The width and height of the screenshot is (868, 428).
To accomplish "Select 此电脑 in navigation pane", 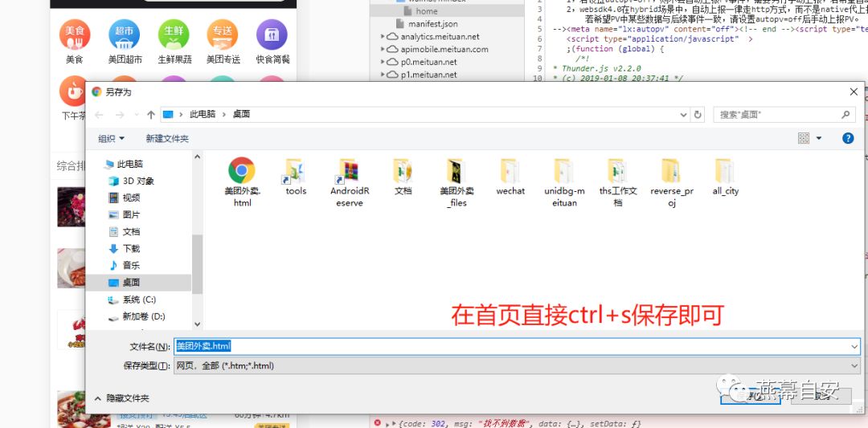I will pos(124,164).
